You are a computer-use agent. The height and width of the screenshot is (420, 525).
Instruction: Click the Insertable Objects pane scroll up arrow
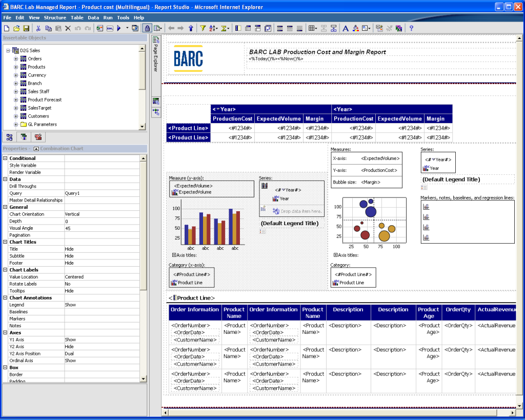[142, 49]
